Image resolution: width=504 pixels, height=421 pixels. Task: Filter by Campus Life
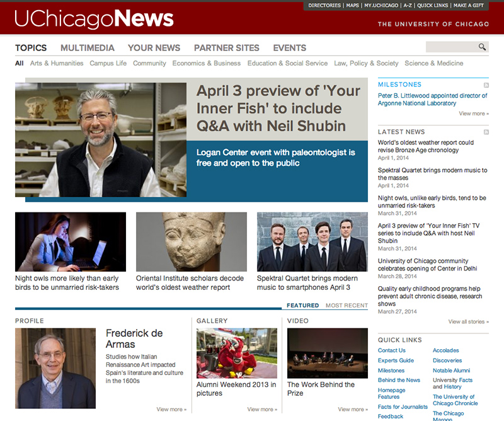pos(108,64)
